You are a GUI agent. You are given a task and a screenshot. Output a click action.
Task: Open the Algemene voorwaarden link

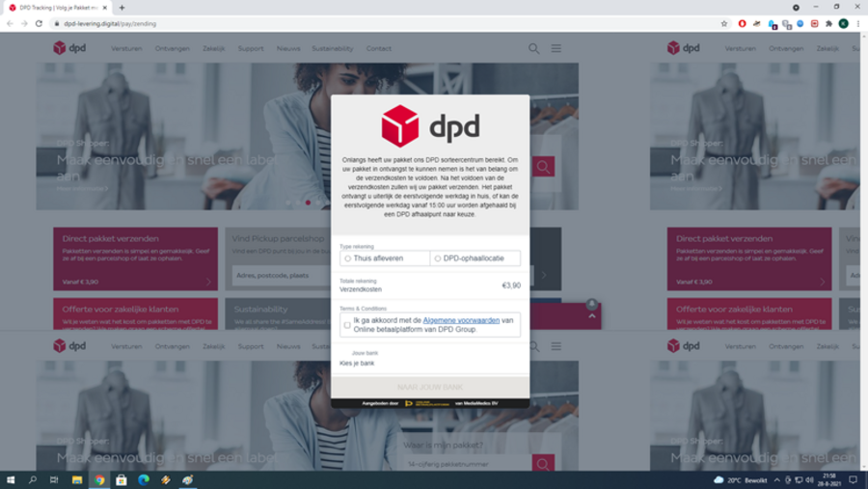pos(461,320)
